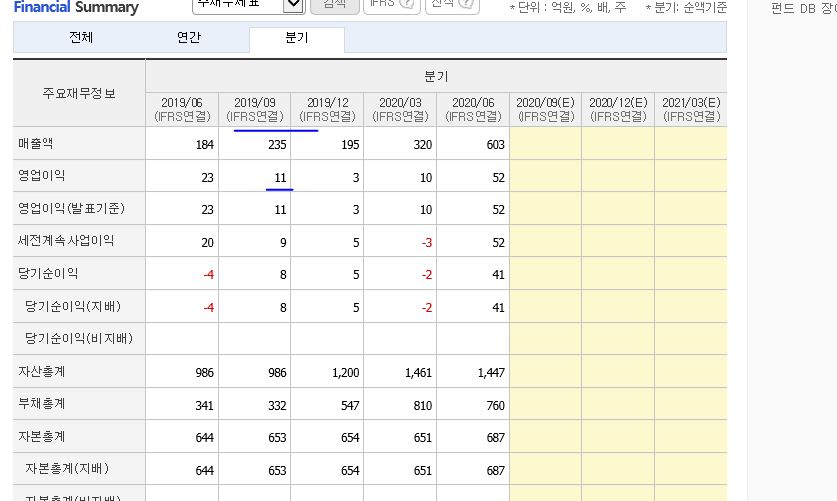Click value 3 in 영업이익(발표기준) row
The height and width of the screenshot is (501, 837).
356,210
